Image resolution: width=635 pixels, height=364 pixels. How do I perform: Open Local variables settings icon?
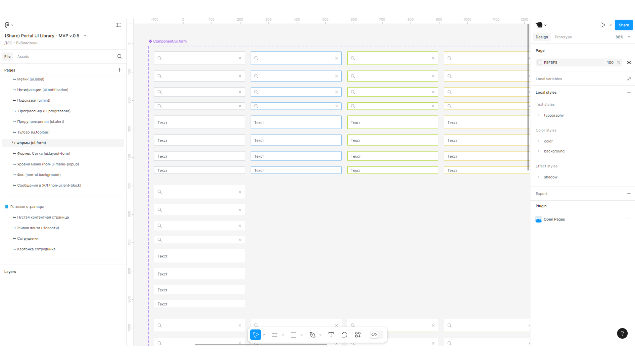[x=629, y=79]
